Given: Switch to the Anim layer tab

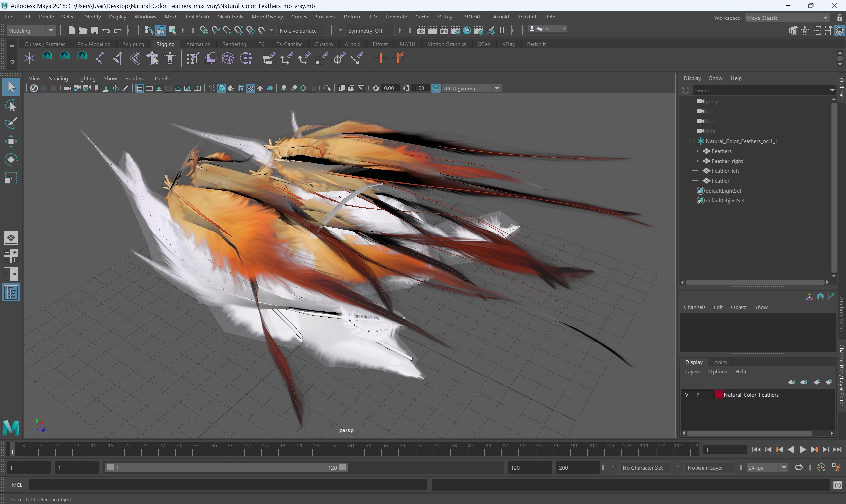Looking at the screenshot, I should (721, 362).
